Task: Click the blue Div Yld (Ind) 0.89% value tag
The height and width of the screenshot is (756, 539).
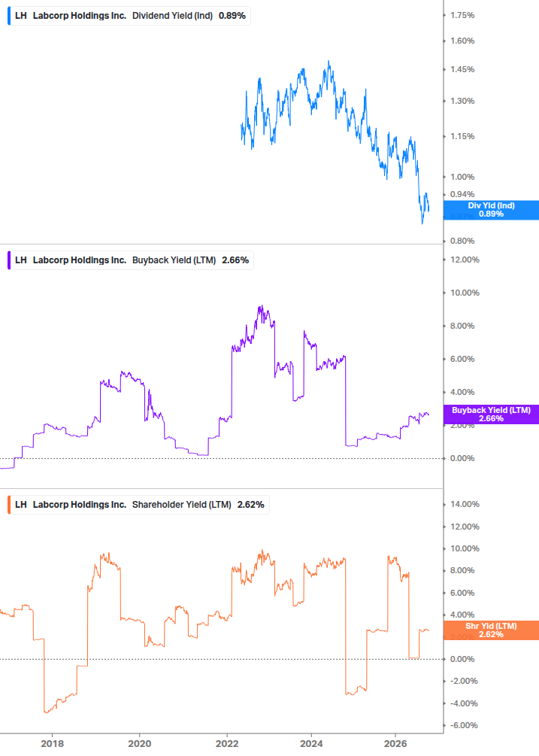Action: tap(491, 210)
